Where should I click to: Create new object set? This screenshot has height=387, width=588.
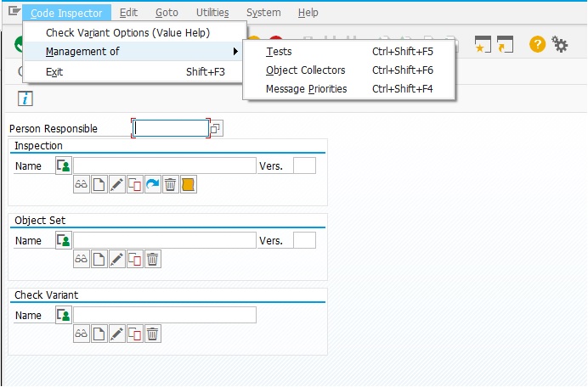tap(99, 259)
